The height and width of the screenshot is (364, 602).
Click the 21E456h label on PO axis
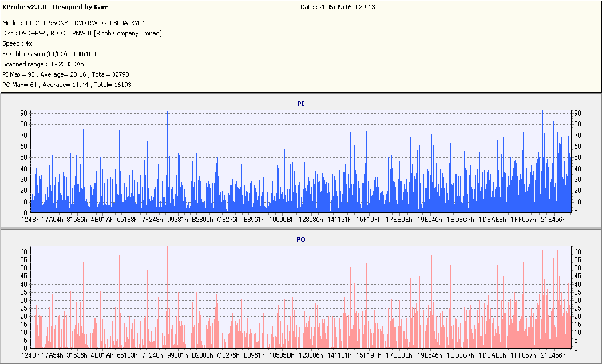(553, 355)
